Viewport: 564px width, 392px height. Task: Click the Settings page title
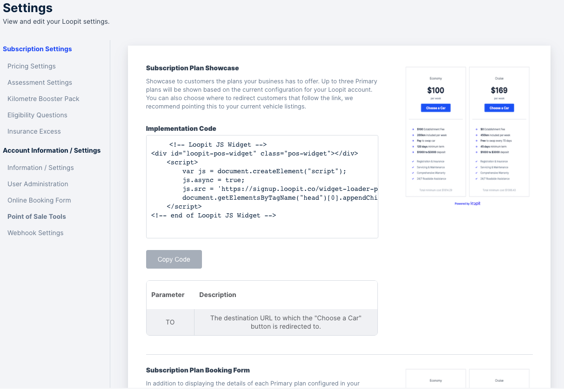tap(27, 8)
